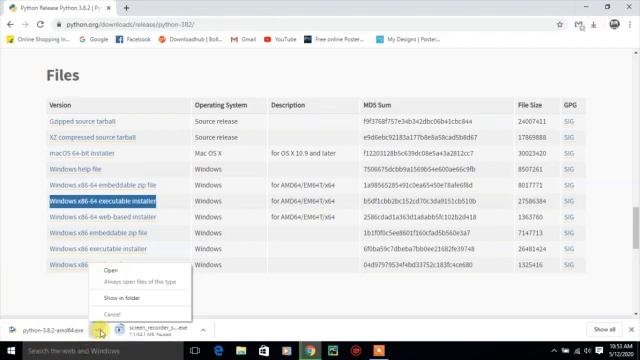The width and height of the screenshot is (640, 360).
Task: Open SIG link for Windows help file
Action: (x=569, y=169)
